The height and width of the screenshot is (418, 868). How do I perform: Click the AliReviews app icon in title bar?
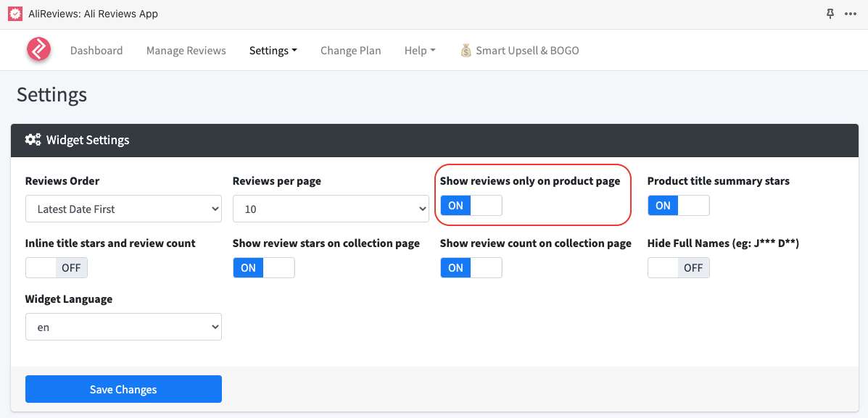point(15,14)
